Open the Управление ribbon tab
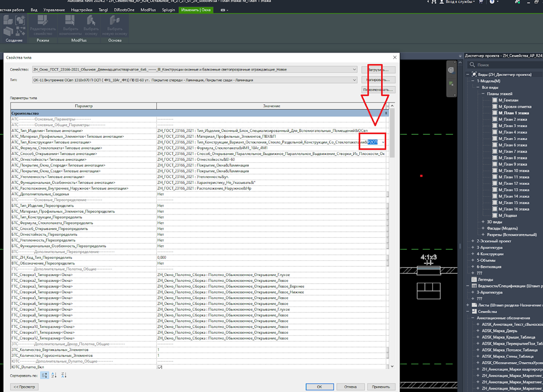This screenshot has height=392, width=543. pyautogui.click(x=54, y=10)
